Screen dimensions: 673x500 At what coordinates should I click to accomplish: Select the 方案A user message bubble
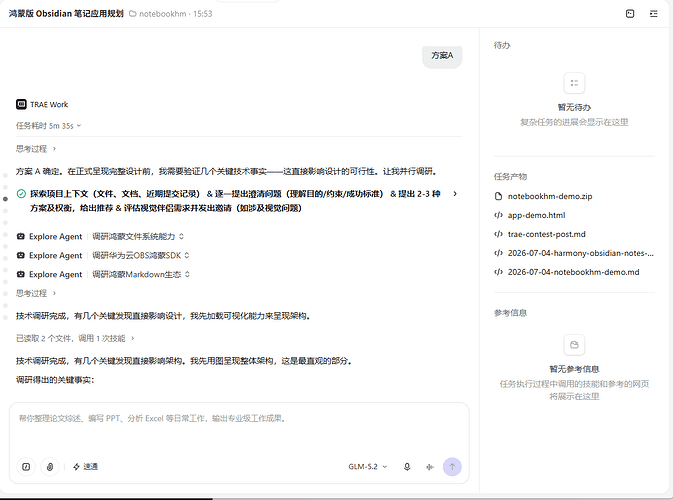pyautogui.click(x=442, y=56)
